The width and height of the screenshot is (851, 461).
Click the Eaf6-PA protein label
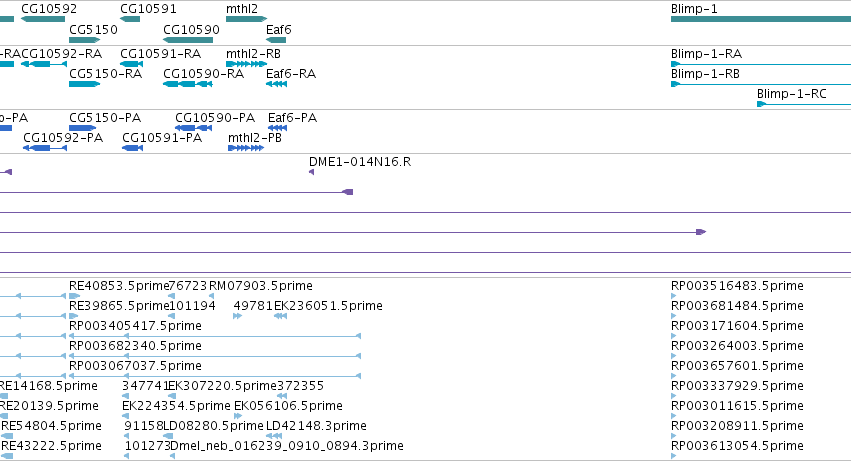293,118
